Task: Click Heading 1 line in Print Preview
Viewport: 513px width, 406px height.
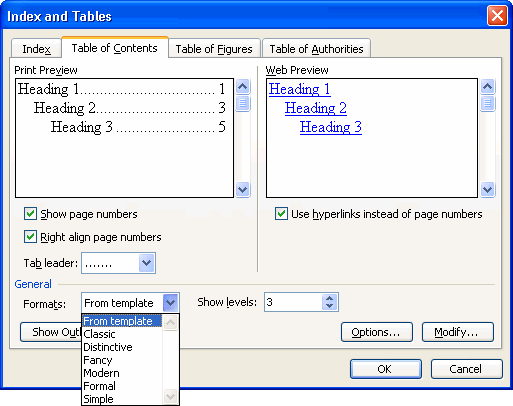Action: pyautogui.click(x=122, y=89)
